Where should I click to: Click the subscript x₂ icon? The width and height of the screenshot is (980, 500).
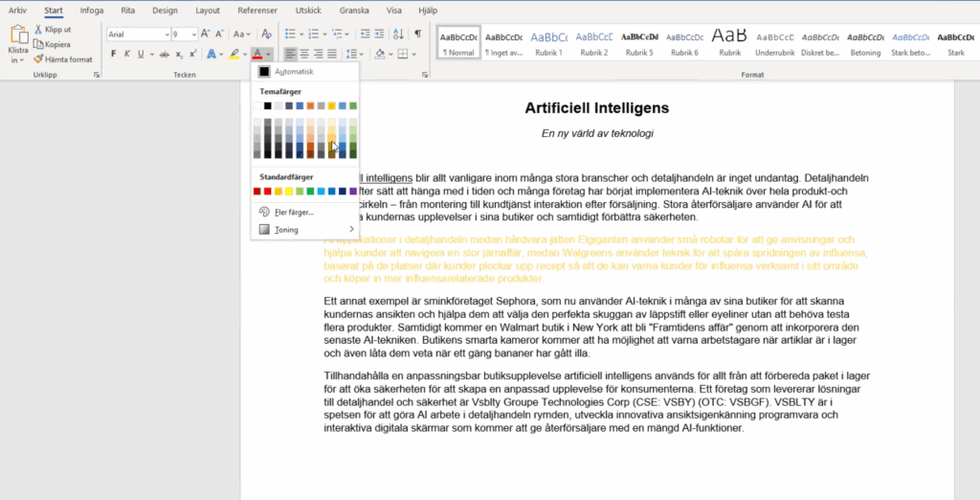coord(179,54)
